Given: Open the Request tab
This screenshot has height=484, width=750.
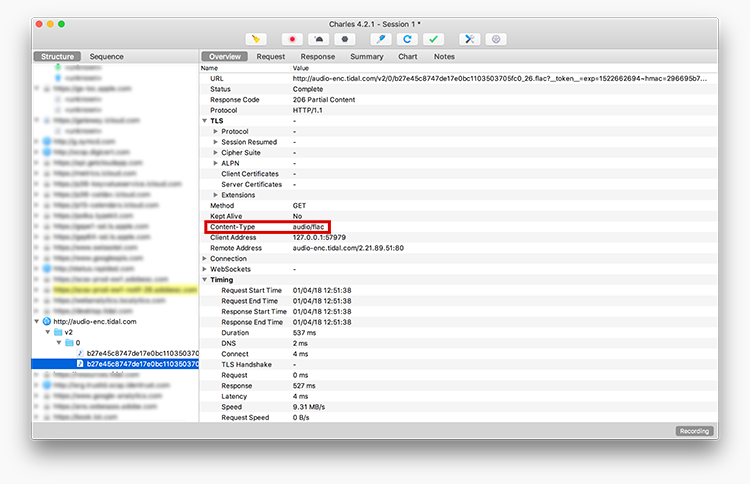Looking at the screenshot, I should coord(271,56).
